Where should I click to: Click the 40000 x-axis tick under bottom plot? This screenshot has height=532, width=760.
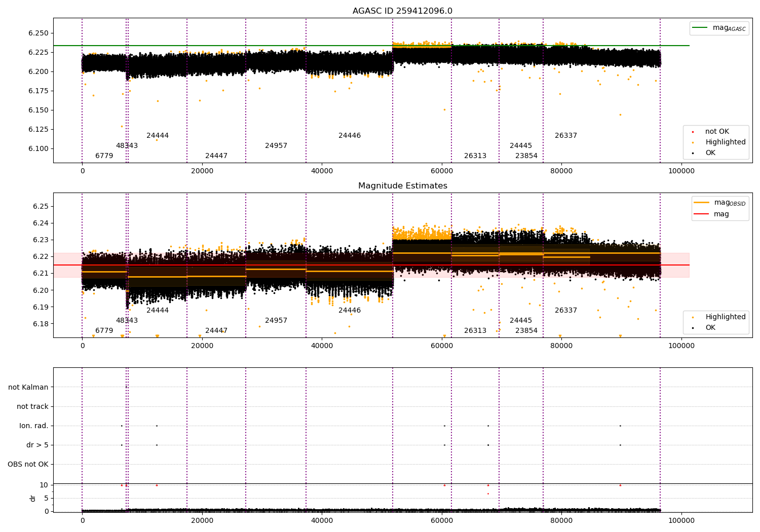322,521
